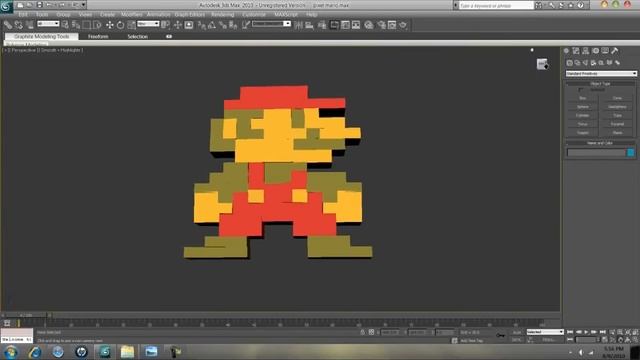Open the Display panel tab icon
The width and height of the screenshot is (640, 360).
(x=605, y=51)
